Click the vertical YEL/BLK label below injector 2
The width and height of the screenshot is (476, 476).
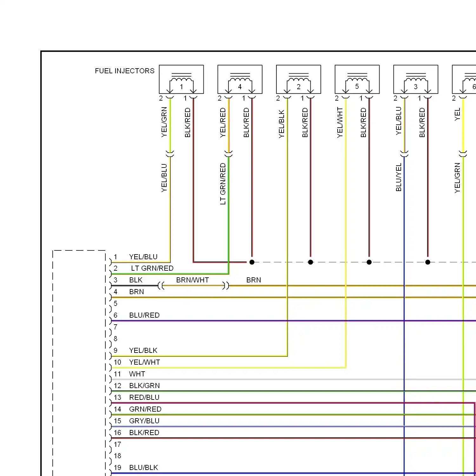281,124
